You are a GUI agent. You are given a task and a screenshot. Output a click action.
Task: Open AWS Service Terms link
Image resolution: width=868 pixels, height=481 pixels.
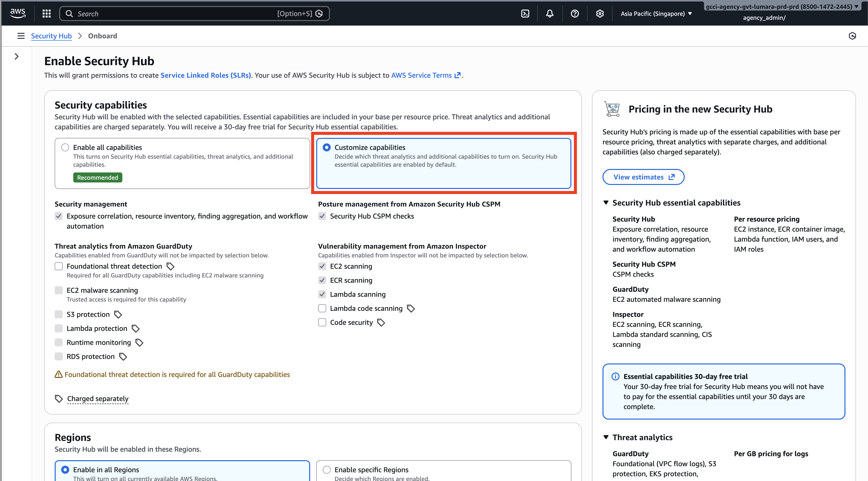click(425, 75)
